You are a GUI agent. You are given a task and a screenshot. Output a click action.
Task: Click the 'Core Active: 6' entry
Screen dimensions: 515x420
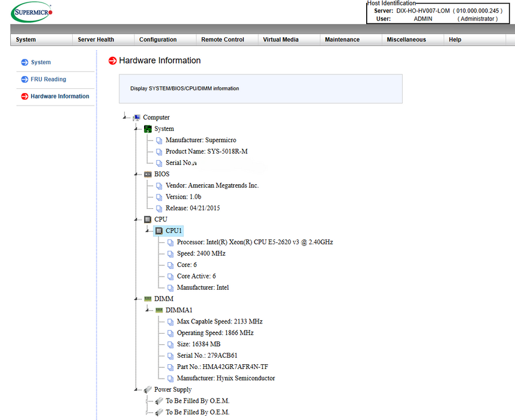(x=196, y=276)
